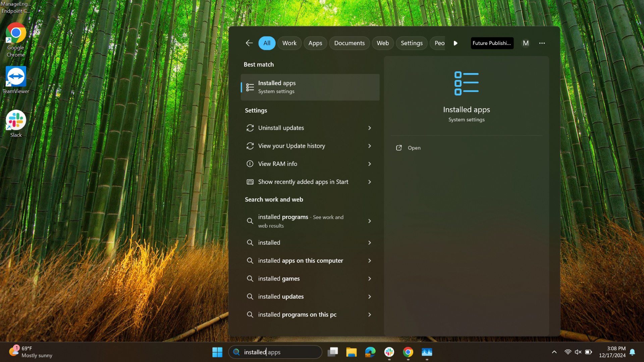Select the Settings filter tab
This screenshot has height=362, width=644.
[x=411, y=43]
